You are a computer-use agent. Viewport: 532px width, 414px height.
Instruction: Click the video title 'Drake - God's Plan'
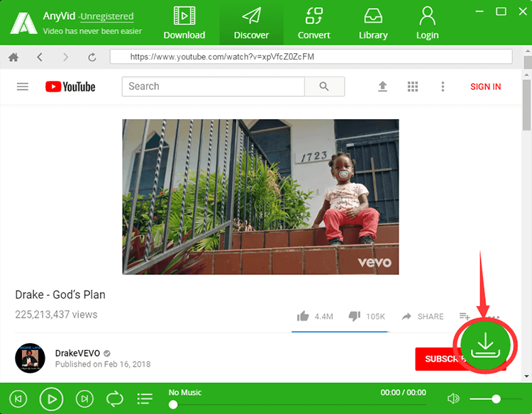[x=60, y=295]
